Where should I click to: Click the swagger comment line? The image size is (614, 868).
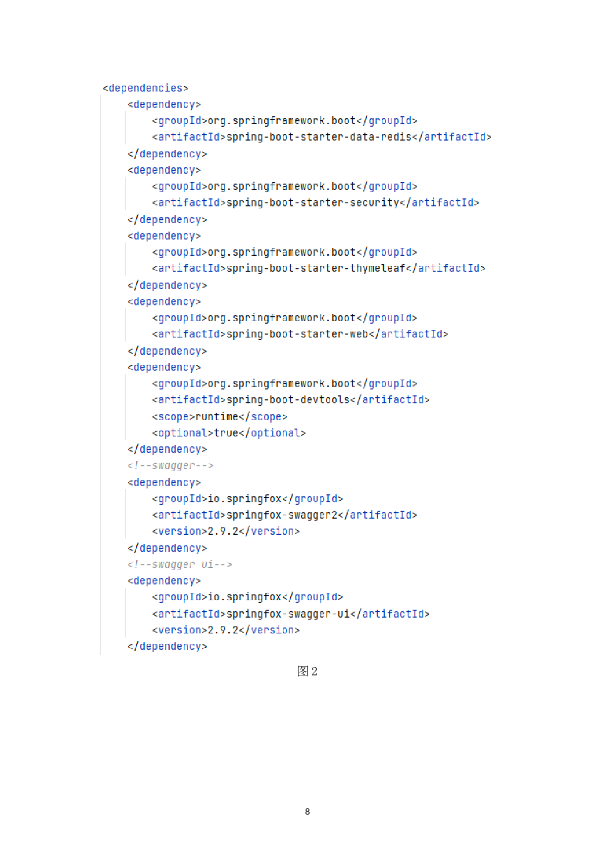pos(170,466)
